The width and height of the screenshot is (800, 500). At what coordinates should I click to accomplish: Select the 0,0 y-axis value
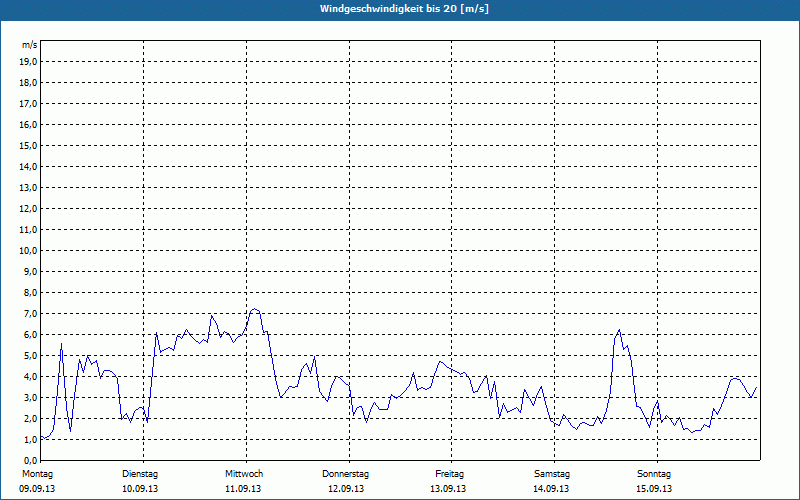30,460
